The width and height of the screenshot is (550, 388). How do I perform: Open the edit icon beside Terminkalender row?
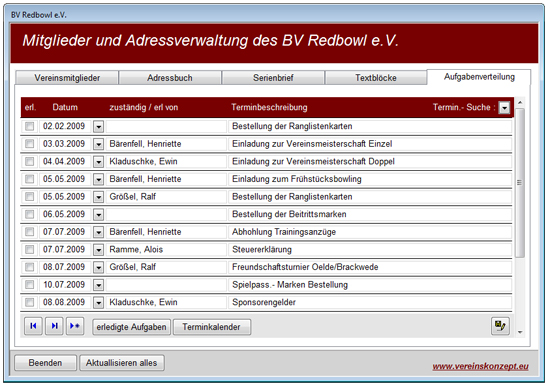point(500,326)
